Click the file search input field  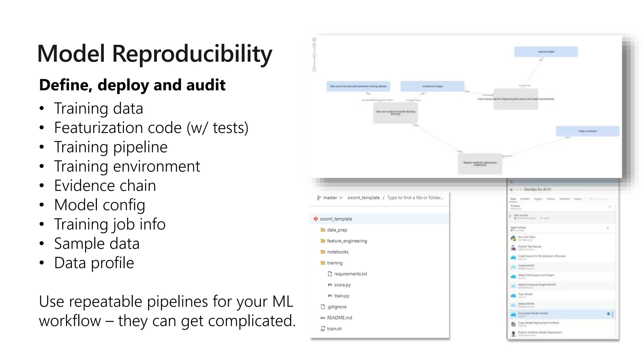[415, 198]
